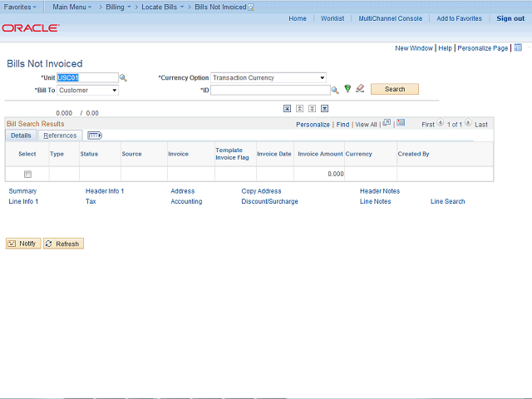Click Personalize link in results header
Screen dimensions: 532x399
(x=313, y=125)
